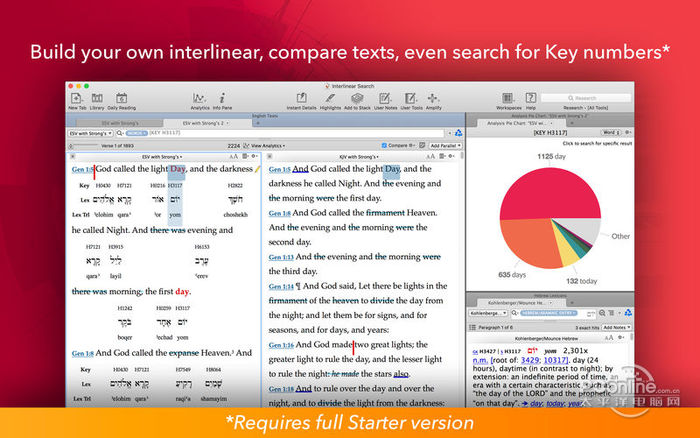Click the interlinear layout icon in the KJV pane
This screenshot has height=438, width=700.
point(442,157)
